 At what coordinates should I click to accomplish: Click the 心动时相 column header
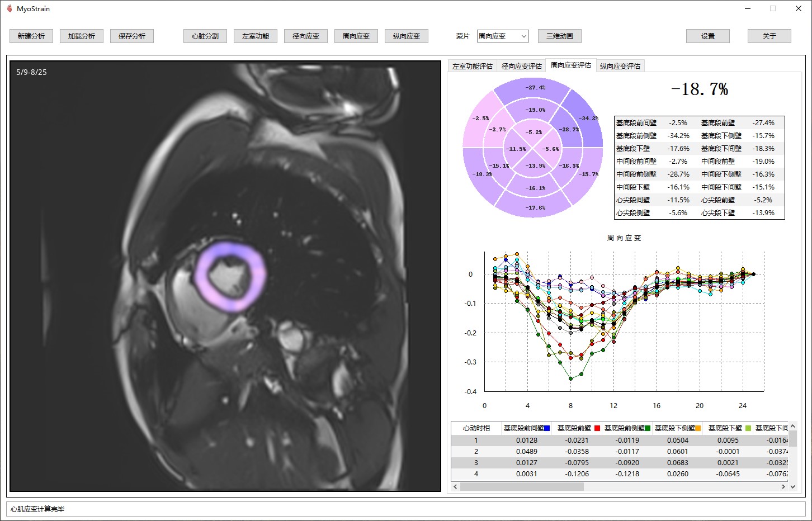pos(476,428)
